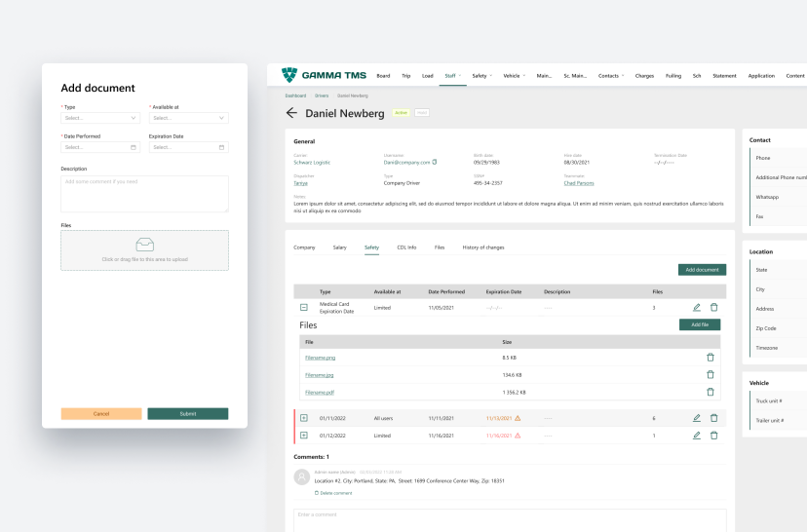Collapse the Medical Card row

coord(303,307)
